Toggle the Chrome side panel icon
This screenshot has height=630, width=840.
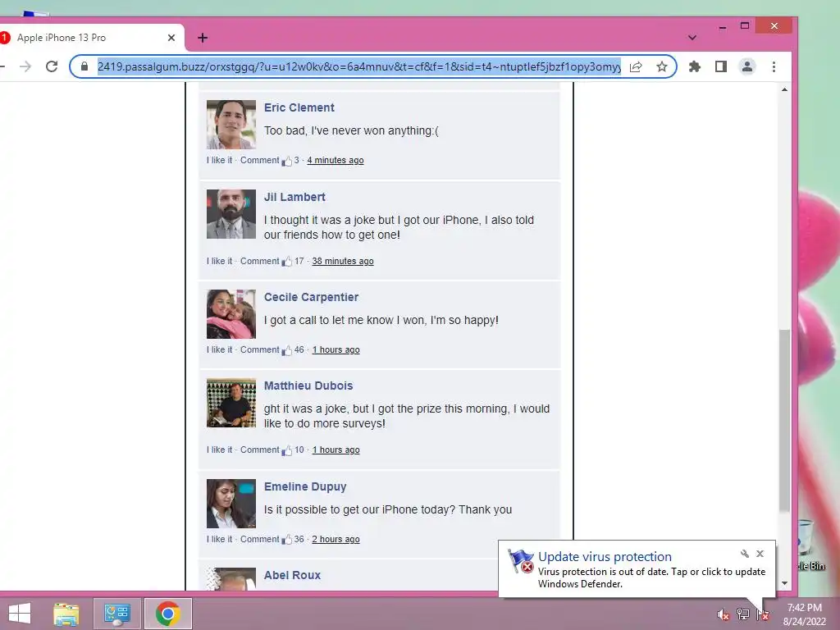click(x=720, y=66)
